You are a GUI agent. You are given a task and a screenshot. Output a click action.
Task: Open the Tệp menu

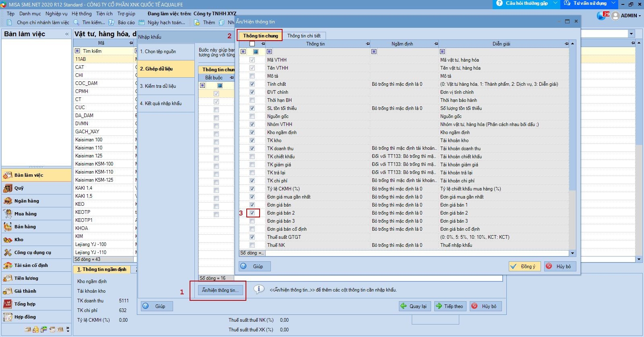click(x=10, y=14)
